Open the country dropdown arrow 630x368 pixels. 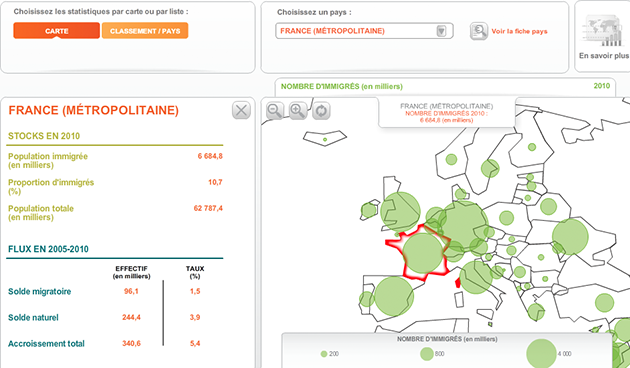pyautogui.click(x=441, y=31)
